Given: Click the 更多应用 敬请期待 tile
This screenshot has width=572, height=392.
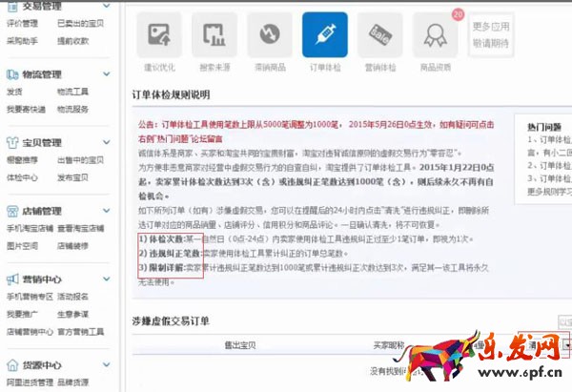Looking at the screenshot, I should click(x=491, y=35).
